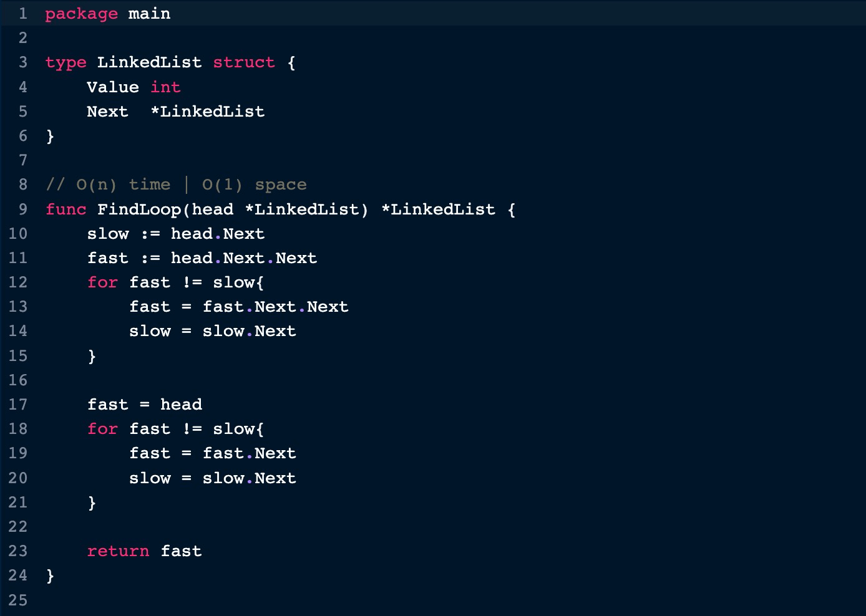
Task: Click the 'slow' variable declared on line 10
Action: point(107,234)
